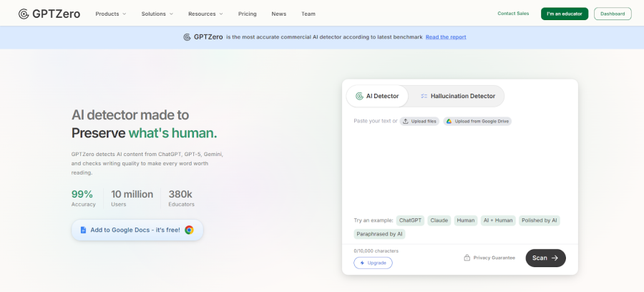Click the GPTZero banner logo icon
644x292 pixels.
tap(187, 37)
